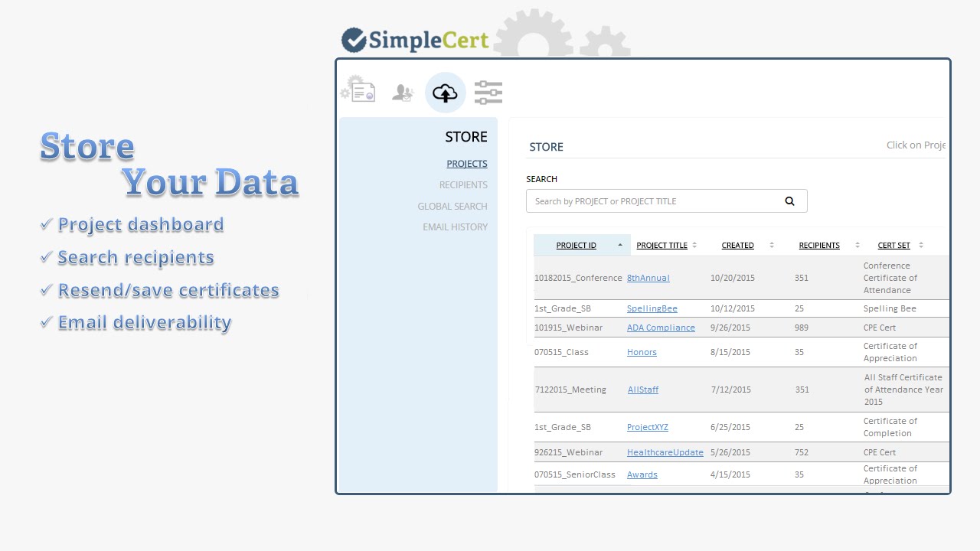Screen dimensions: 980x551
Task: Click the Spelling Bee cert set cell
Action: pos(890,308)
